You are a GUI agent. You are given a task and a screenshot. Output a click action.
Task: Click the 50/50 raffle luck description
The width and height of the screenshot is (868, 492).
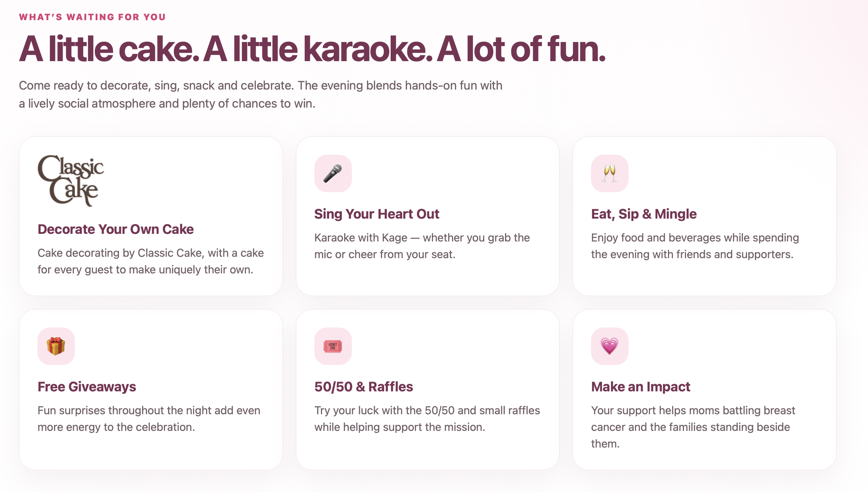(427, 419)
